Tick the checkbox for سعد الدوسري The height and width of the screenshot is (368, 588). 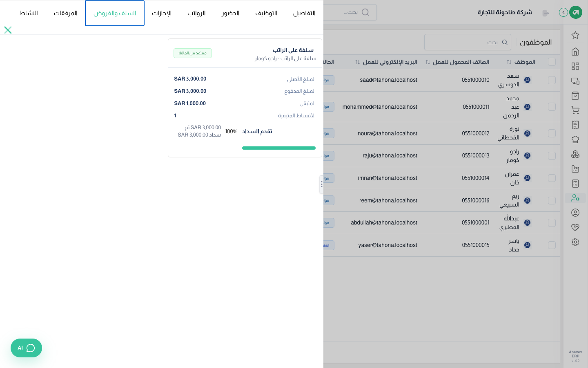pos(552,80)
